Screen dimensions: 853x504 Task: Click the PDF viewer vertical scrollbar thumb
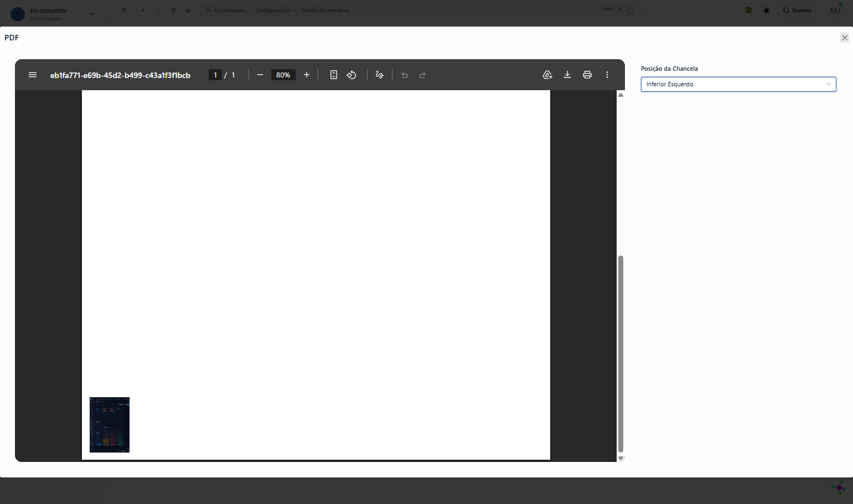[x=621, y=354]
